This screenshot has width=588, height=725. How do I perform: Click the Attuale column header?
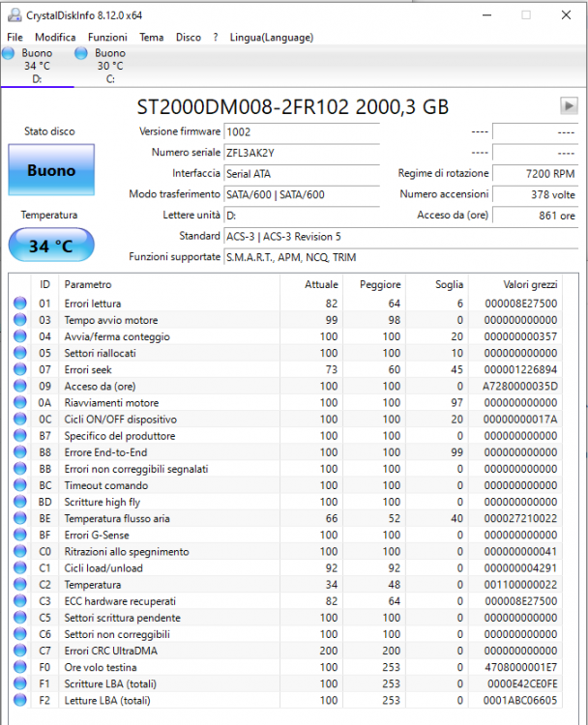tap(311, 284)
